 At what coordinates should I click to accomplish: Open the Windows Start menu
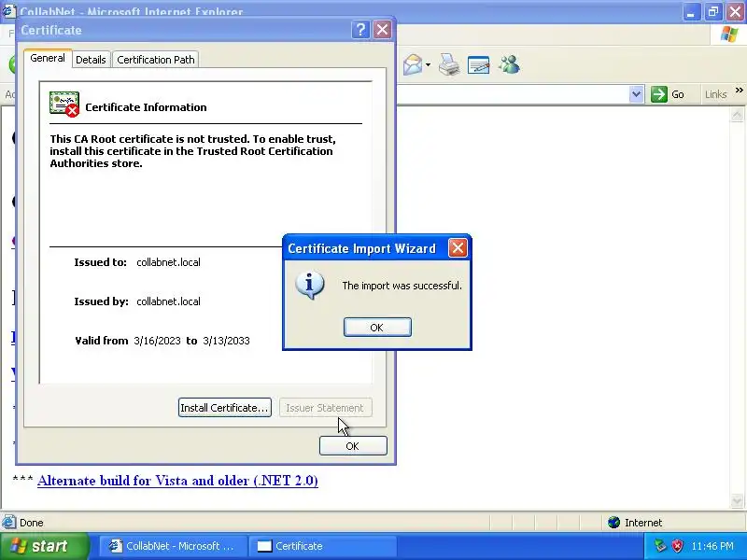click(x=44, y=546)
